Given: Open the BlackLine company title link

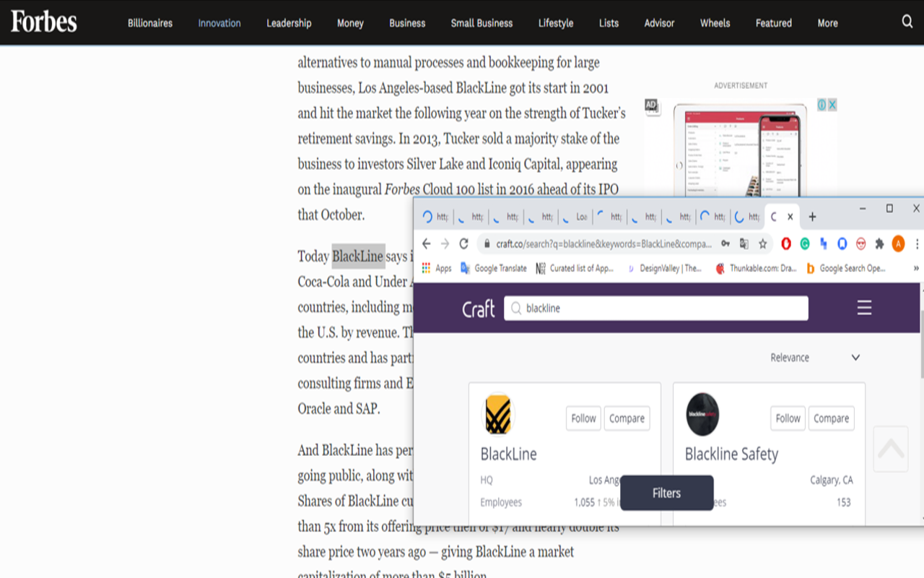Looking at the screenshot, I should (x=509, y=454).
